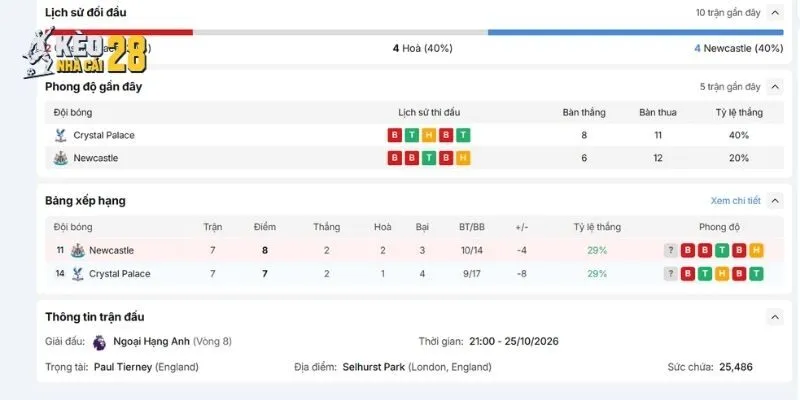Click the BT/BB column header
The width and height of the screenshot is (800, 400).
472,227
